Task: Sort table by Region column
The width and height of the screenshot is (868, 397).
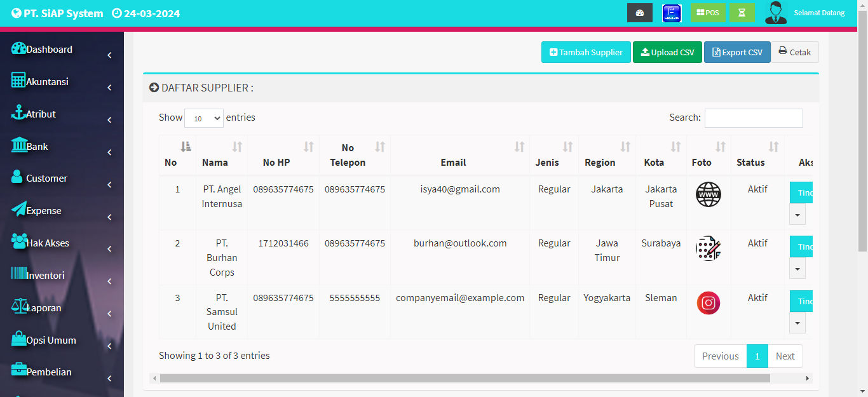Action: coord(607,155)
